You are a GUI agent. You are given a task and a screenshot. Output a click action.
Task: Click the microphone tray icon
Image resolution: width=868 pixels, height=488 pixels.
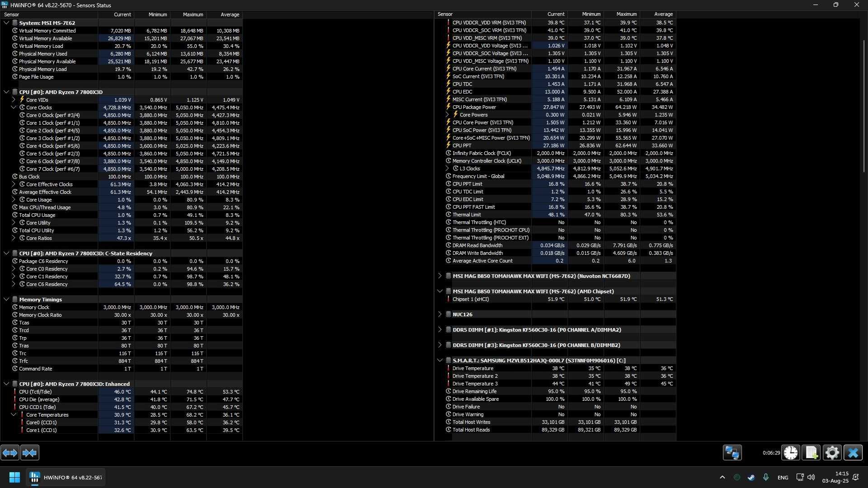pos(766,477)
